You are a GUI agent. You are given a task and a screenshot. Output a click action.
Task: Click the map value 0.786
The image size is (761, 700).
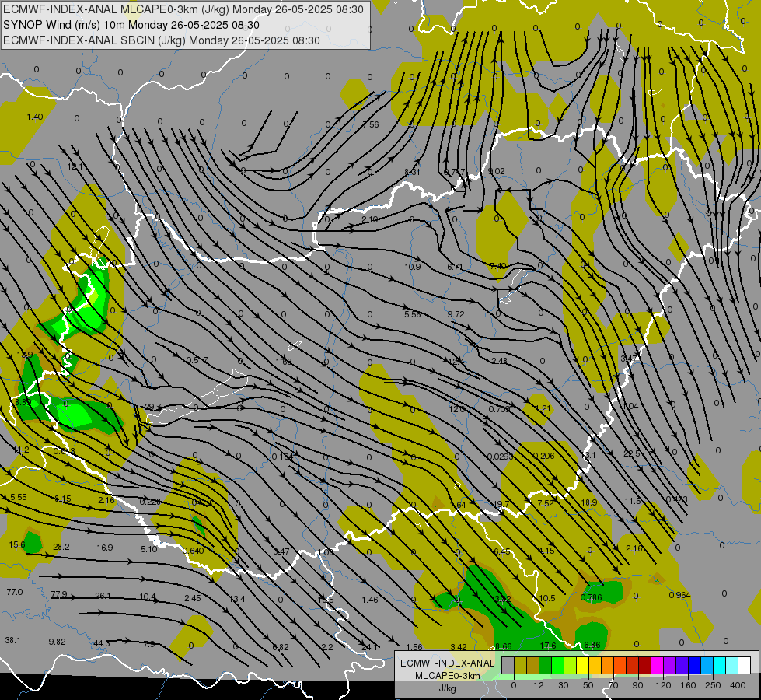[x=591, y=597]
